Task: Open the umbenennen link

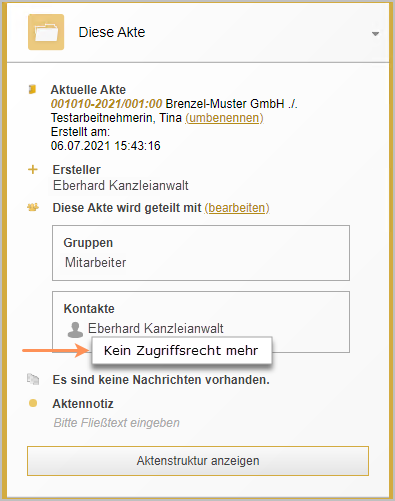Action: 224,118
